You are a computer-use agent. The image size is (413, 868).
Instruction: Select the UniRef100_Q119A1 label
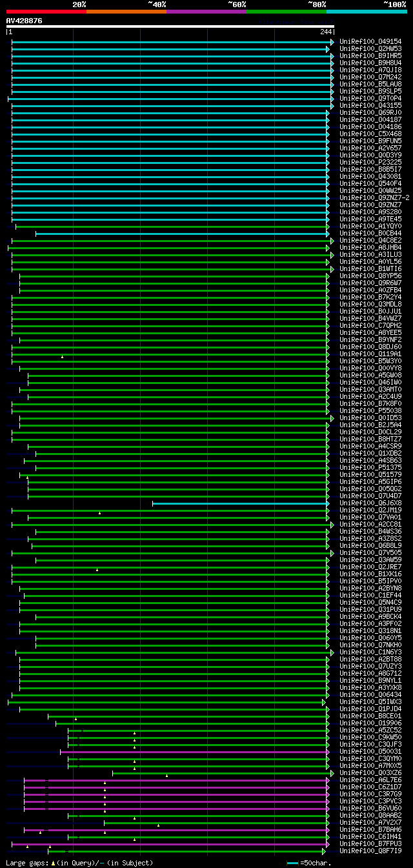[x=370, y=354]
